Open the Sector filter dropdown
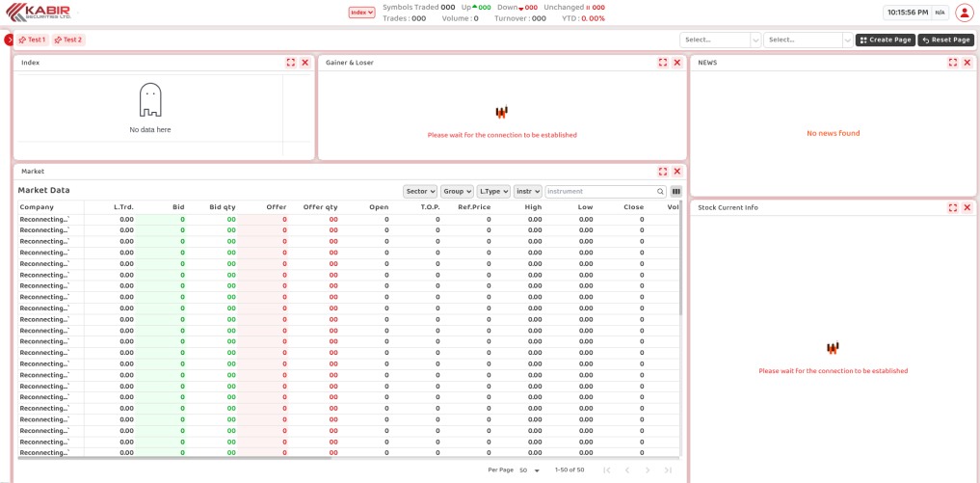Screen dimensions: 980x483 pos(420,192)
